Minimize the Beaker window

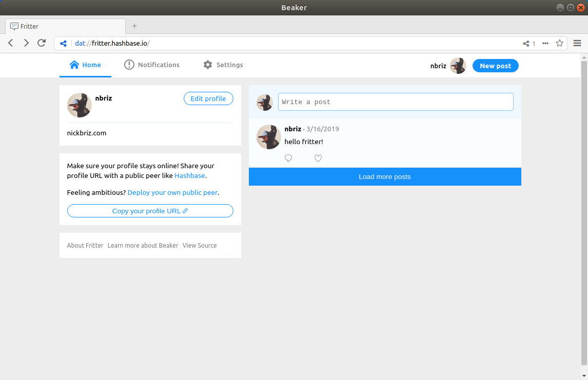pyautogui.click(x=560, y=8)
